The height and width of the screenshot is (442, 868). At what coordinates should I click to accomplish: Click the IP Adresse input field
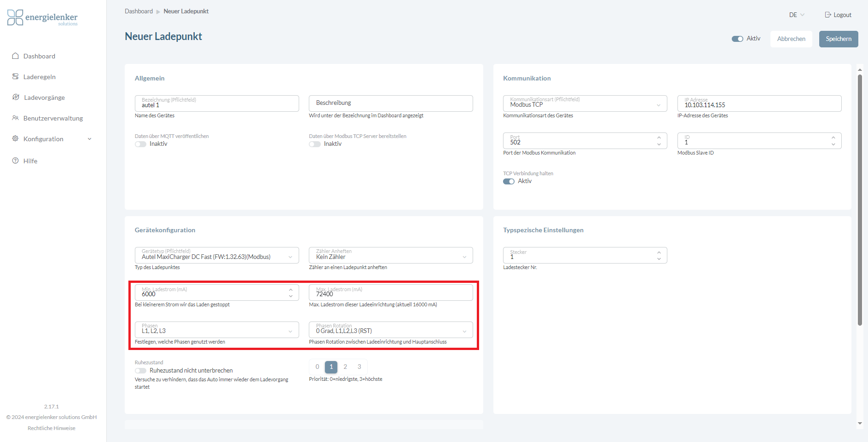click(759, 104)
